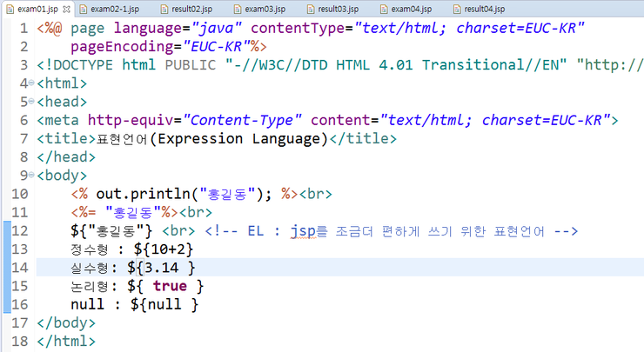This screenshot has height=352, width=644.
Task: Click the result02.jsp file icon
Action: pyautogui.click(x=164, y=9)
